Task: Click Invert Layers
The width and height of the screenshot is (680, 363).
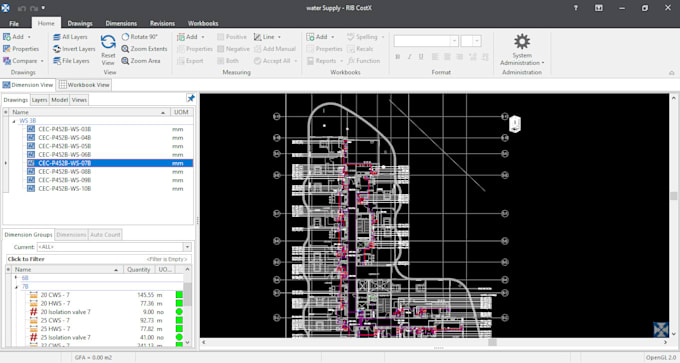Action: tap(74, 49)
